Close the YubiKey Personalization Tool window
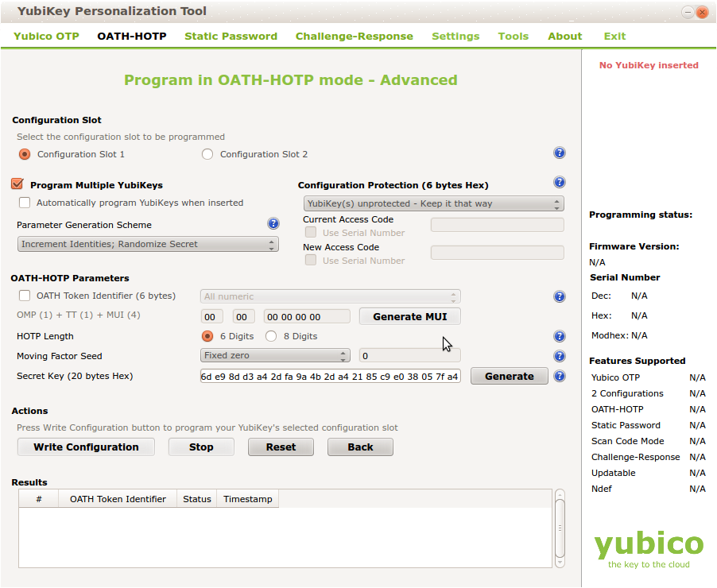 (702, 13)
